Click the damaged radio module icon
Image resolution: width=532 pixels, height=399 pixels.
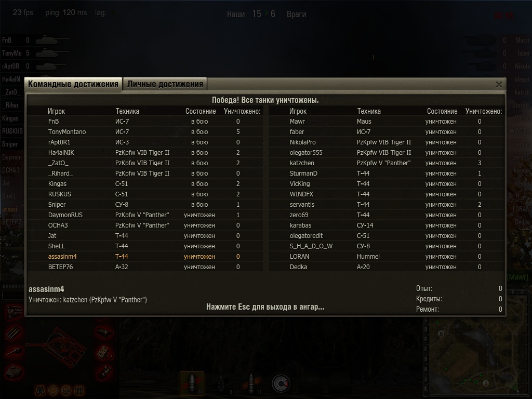click(x=104, y=353)
